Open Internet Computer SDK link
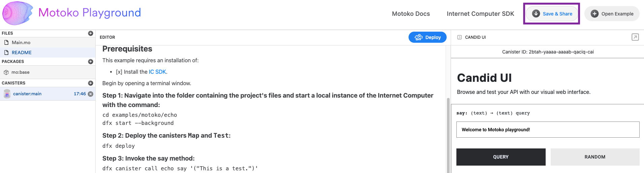 (480, 14)
